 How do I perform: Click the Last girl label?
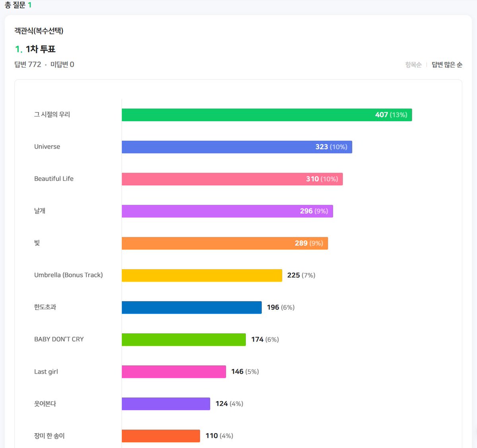[x=46, y=372]
